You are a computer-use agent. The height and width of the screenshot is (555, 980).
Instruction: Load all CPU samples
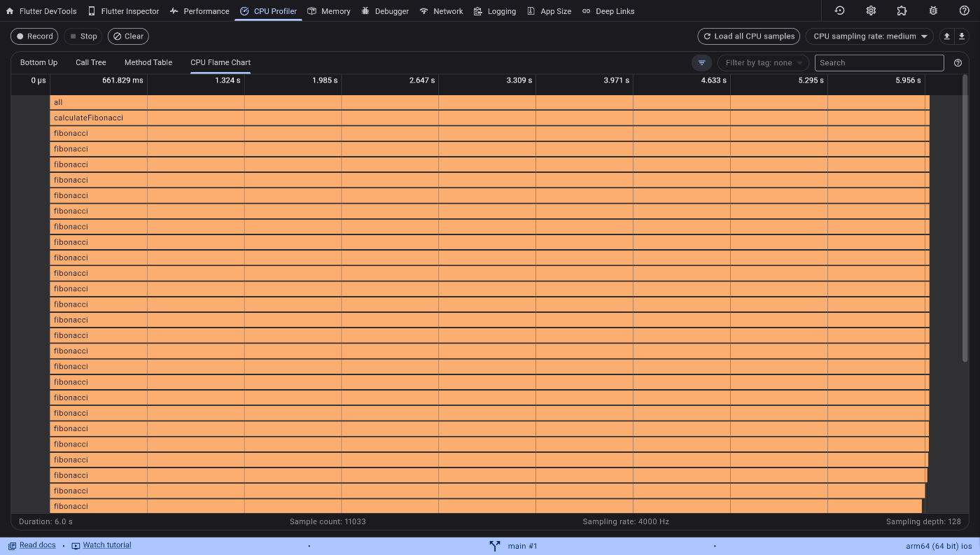click(x=748, y=36)
